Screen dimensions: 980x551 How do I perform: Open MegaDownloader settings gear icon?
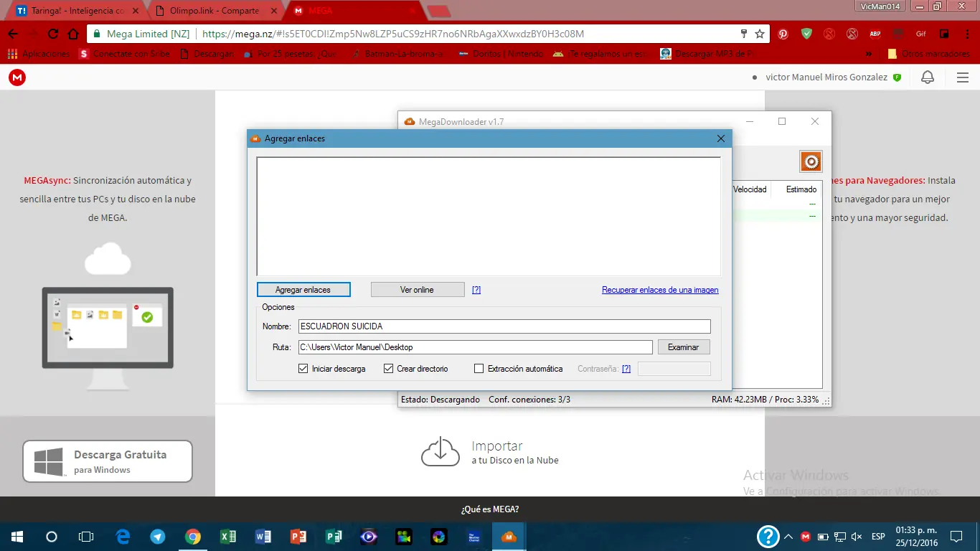click(x=811, y=161)
